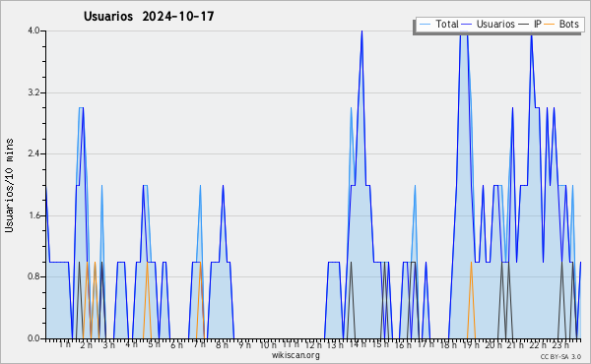This screenshot has height=364, width=591.
Task: Click the '9 h' x-axis label
Action: (x=244, y=344)
